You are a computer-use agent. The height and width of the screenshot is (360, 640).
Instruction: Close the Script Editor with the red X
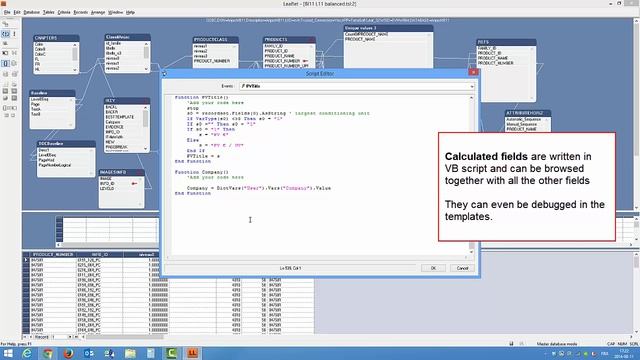tap(473, 72)
